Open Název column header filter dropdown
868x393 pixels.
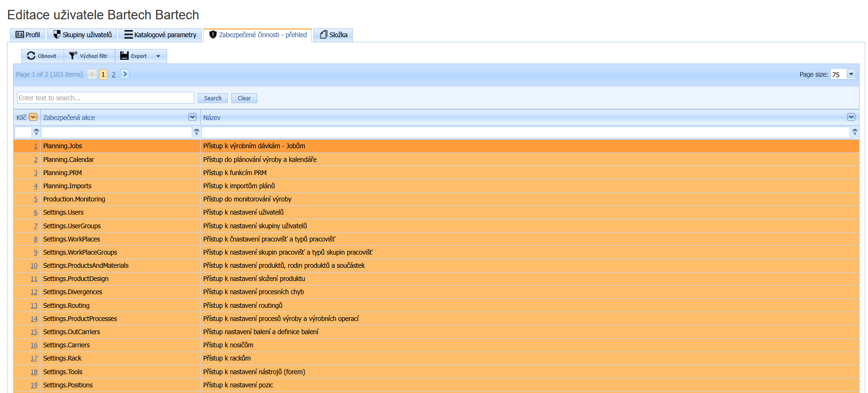(851, 117)
